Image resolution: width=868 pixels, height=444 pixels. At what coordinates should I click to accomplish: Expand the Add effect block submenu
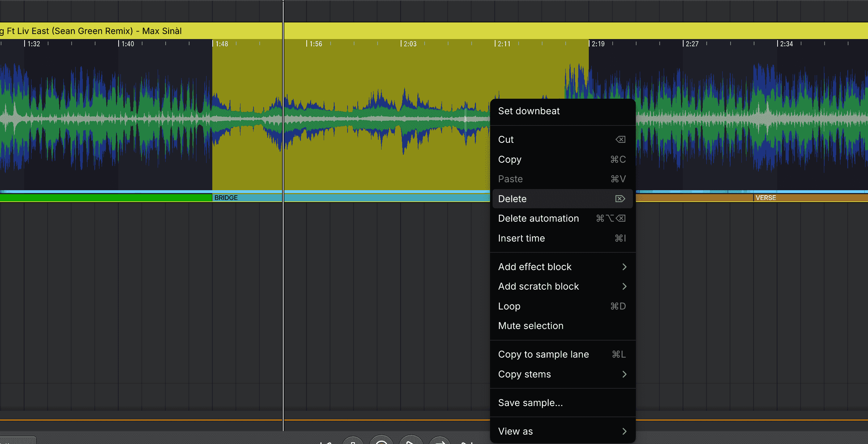[562, 267]
